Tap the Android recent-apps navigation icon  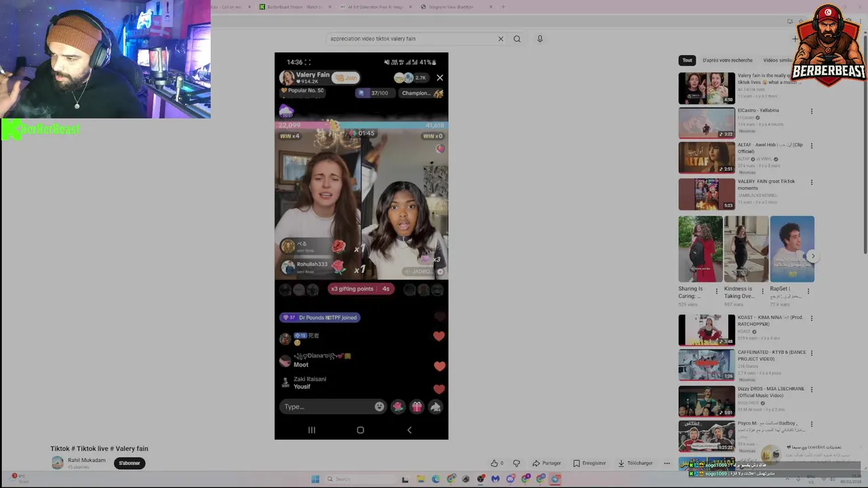click(312, 430)
